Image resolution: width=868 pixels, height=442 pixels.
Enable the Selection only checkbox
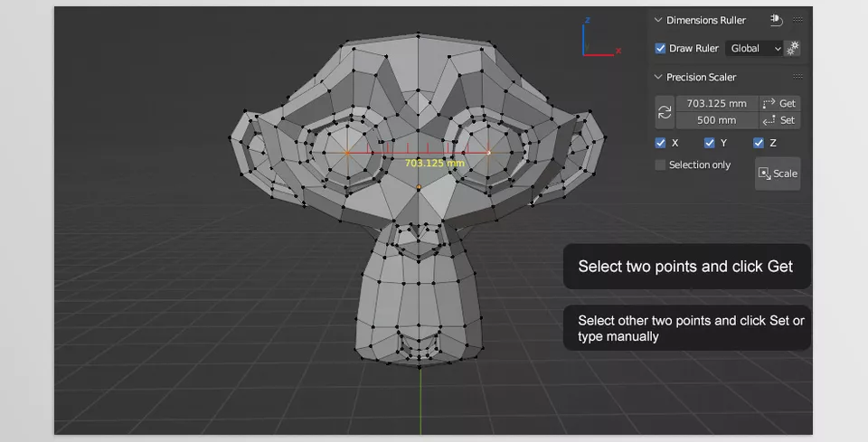click(x=660, y=165)
